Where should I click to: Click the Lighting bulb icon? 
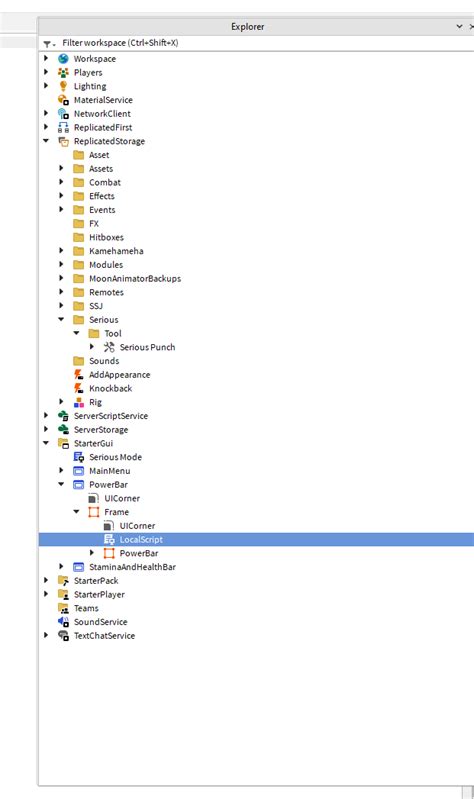63,86
